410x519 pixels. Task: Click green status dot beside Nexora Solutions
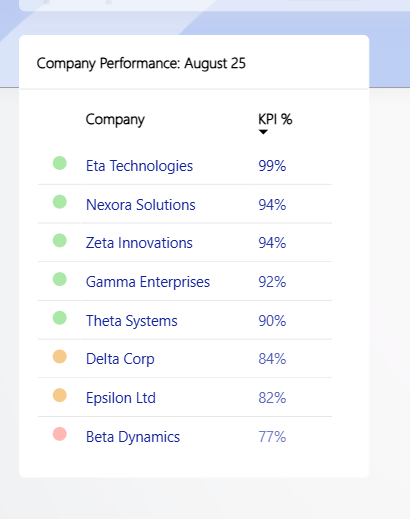(60, 202)
